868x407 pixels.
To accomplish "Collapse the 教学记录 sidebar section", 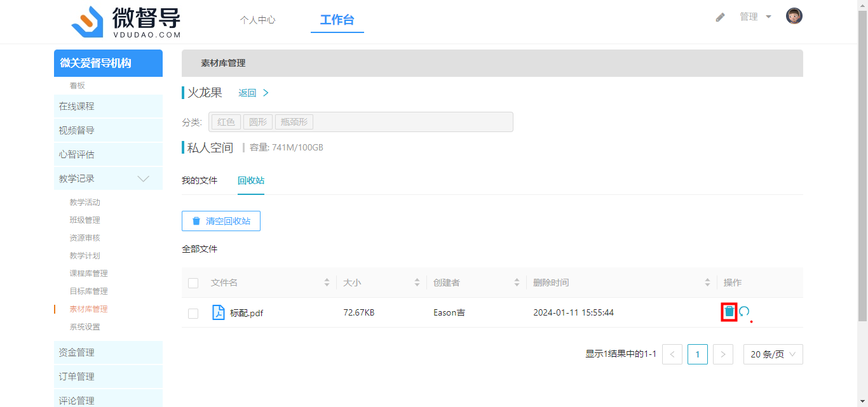I will 144,178.
